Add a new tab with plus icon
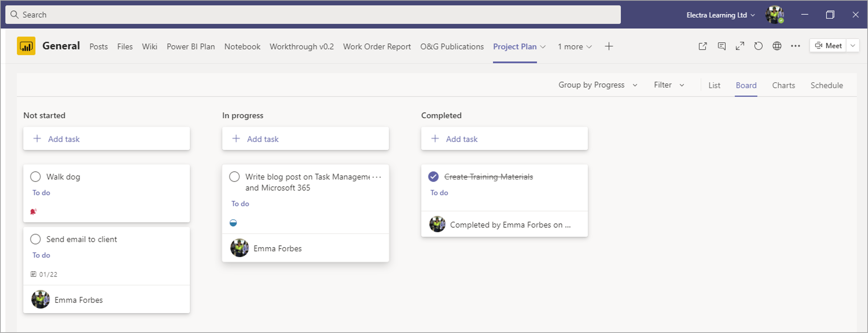Image resolution: width=868 pixels, height=333 pixels. 609,46
